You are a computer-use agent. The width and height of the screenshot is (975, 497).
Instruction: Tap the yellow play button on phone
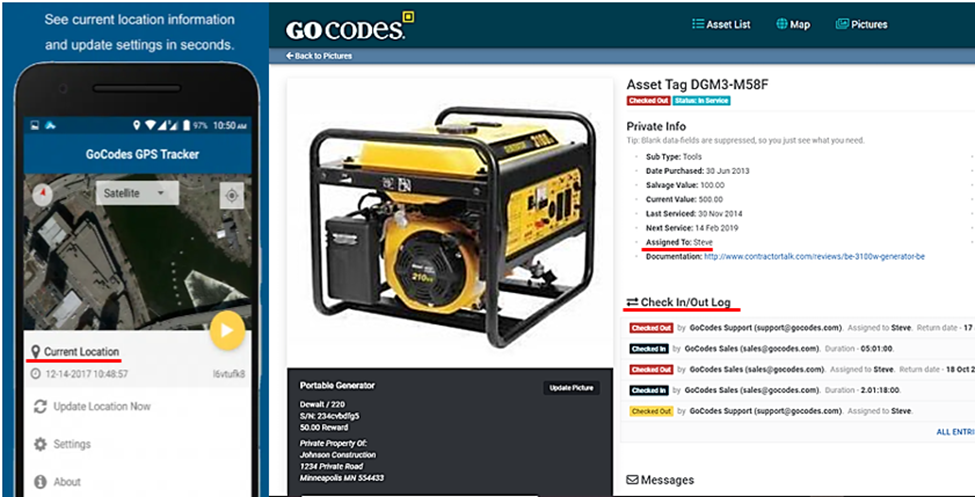(228, 330)
